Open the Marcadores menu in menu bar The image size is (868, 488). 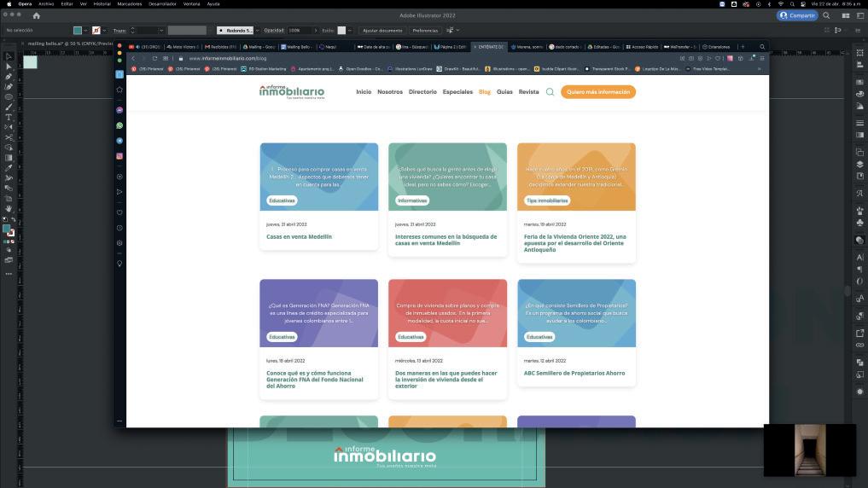pyautogui.click(x=130, y=4)
